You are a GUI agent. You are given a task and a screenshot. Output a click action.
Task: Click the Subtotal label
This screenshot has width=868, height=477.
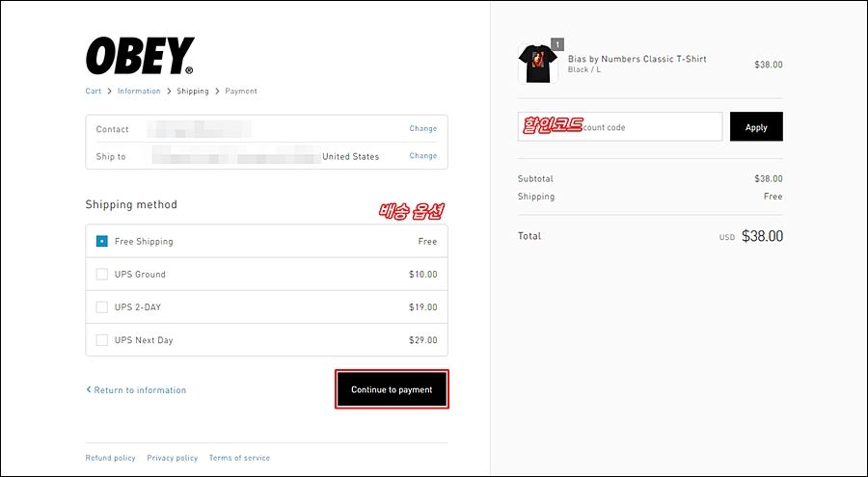535,178
